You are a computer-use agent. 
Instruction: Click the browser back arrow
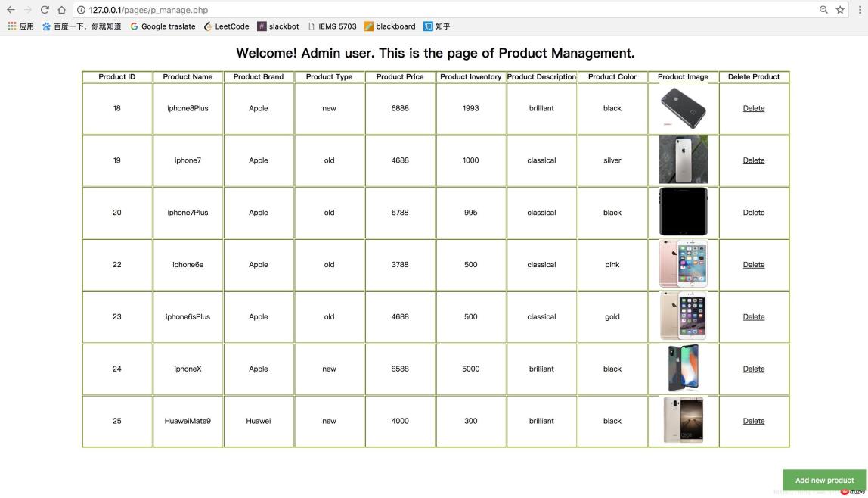pos(11,10)
